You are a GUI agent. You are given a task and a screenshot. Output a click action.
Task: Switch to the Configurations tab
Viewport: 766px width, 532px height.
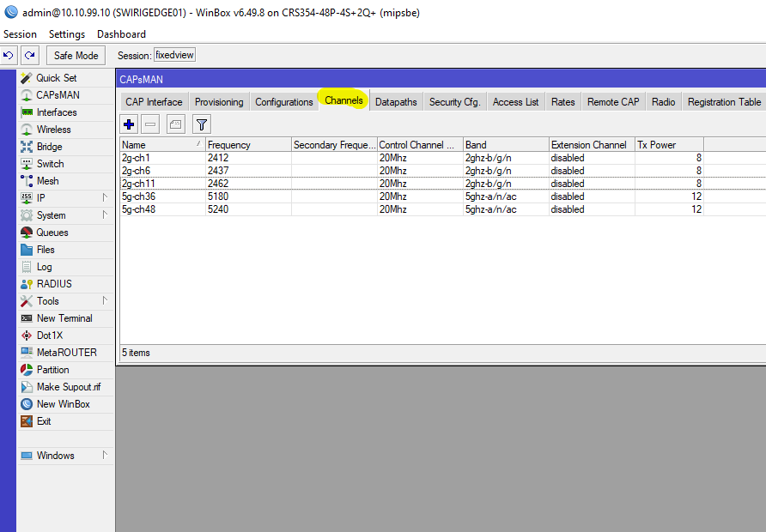coord(283,102)
